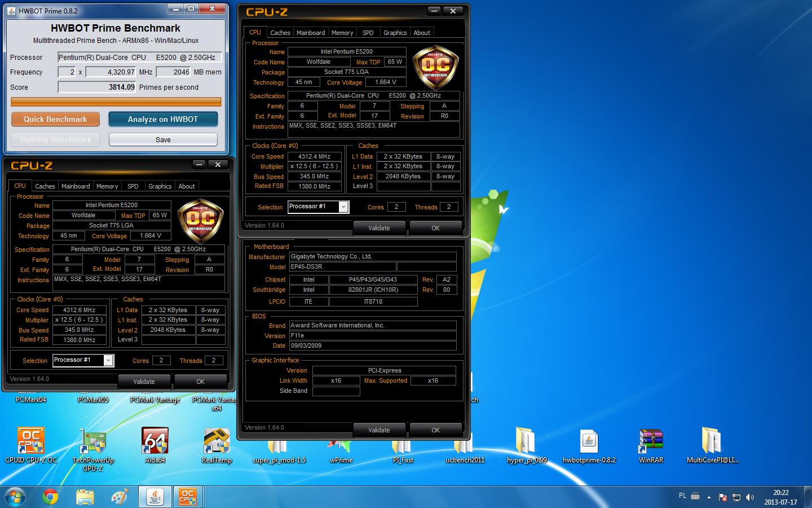
Task: Open the Action Center flag tray icon
Action: [722, 497]
